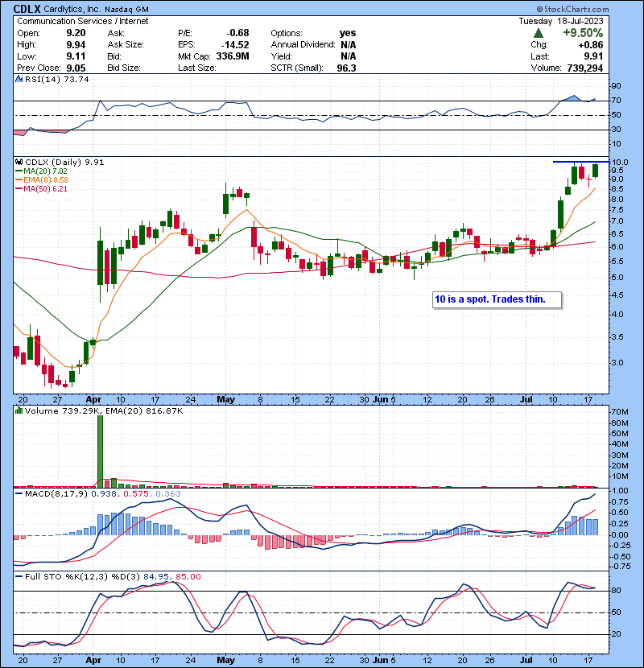Click the CDLX (Daily) candlestick legend icon
Viewport: 644px width, 668px height.
17,162
